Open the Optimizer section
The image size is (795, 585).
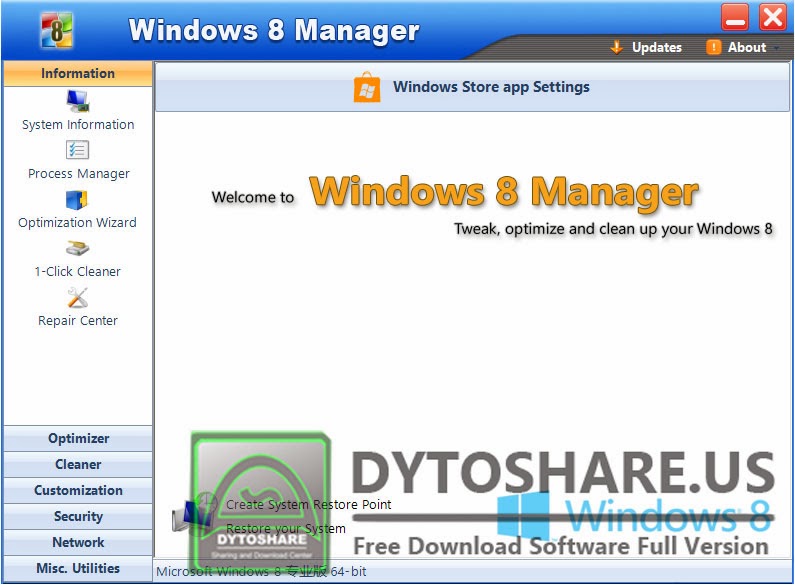[x=78, y=438]
